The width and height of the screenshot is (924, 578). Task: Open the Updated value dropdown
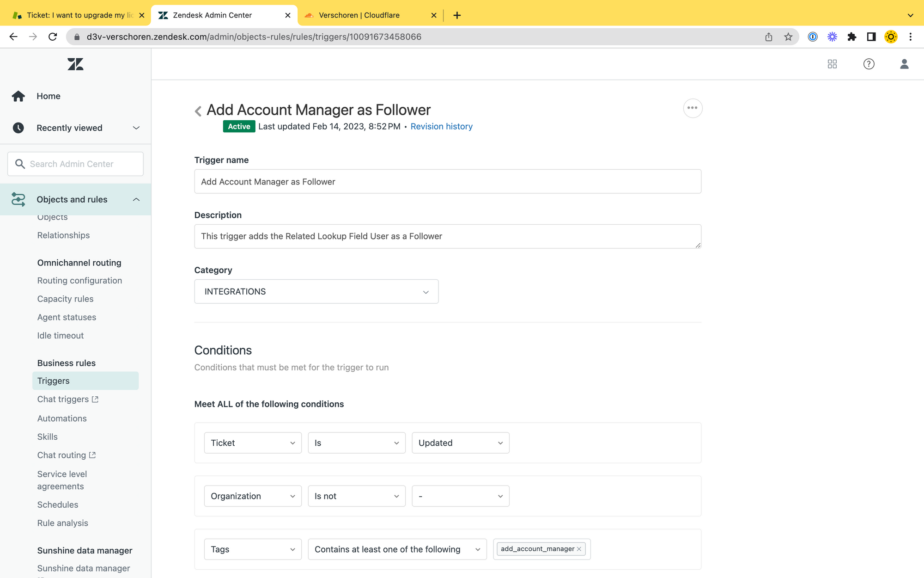click(x=460, y=443)
